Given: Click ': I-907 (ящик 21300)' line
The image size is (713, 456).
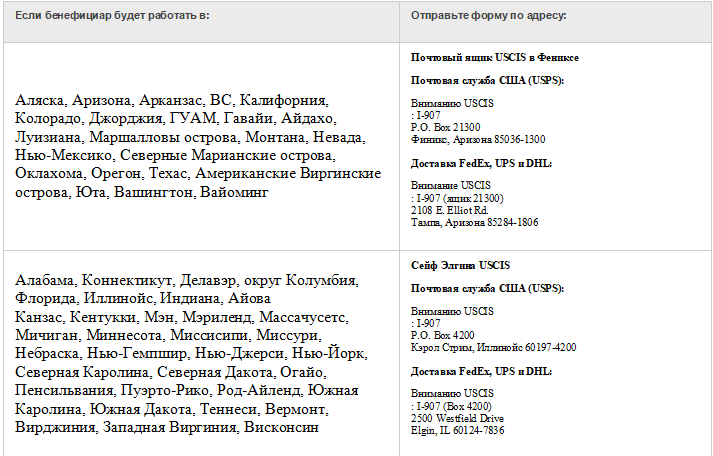Looking at the screenshot, I should (x=457, y=199).
